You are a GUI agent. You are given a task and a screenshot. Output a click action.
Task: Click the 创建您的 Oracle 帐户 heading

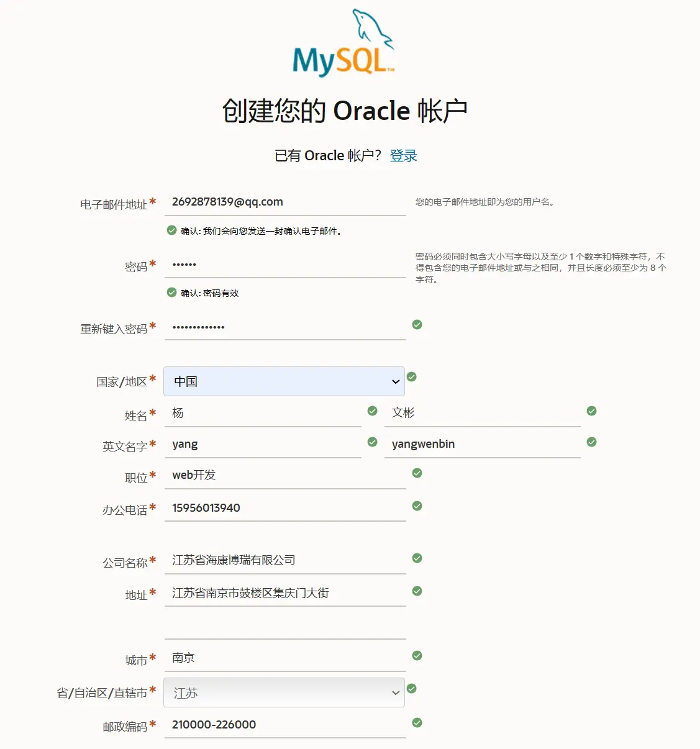345,111
